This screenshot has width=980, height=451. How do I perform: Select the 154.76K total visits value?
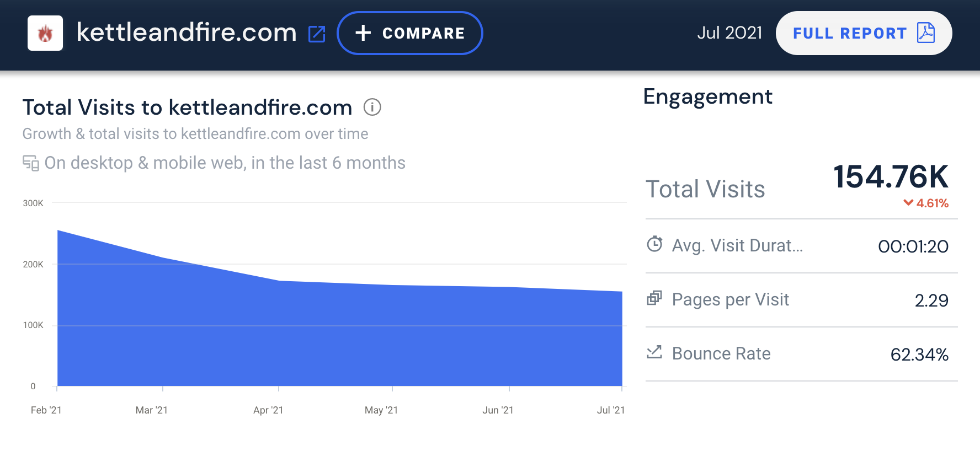tap(891, 176)
